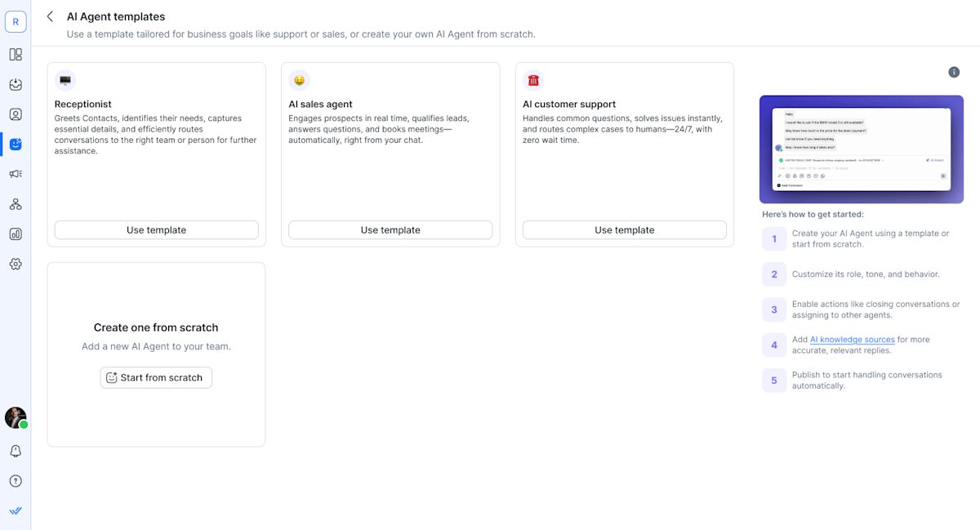The width and height of the screenshot is (980, 530).
Task: Select the workspace R icon at the top
Action: point(16,20)
